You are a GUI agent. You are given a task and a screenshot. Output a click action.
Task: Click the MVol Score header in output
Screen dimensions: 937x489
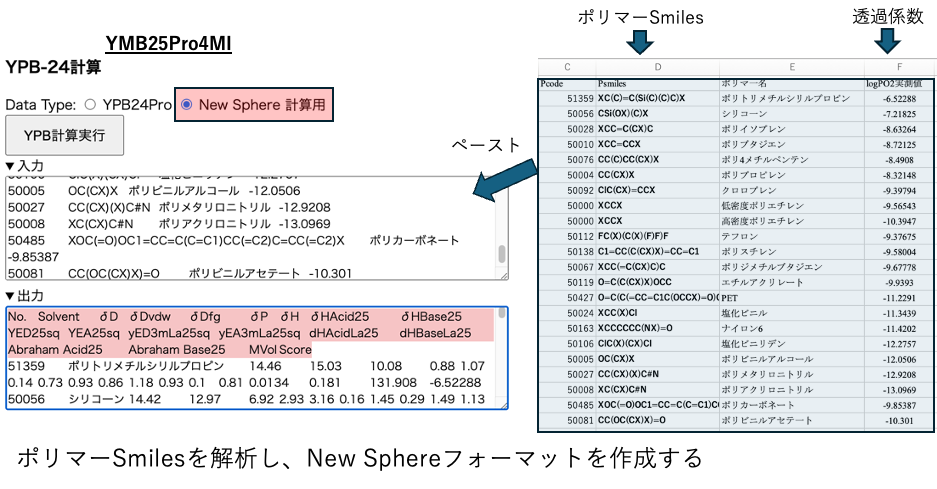coord(280,350)
